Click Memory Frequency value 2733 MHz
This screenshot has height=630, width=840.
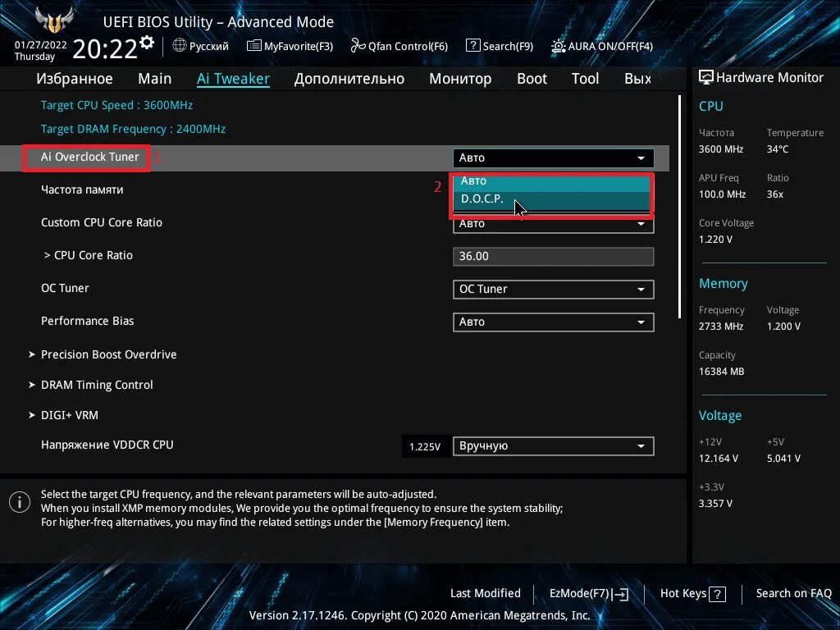pos(720,326)
